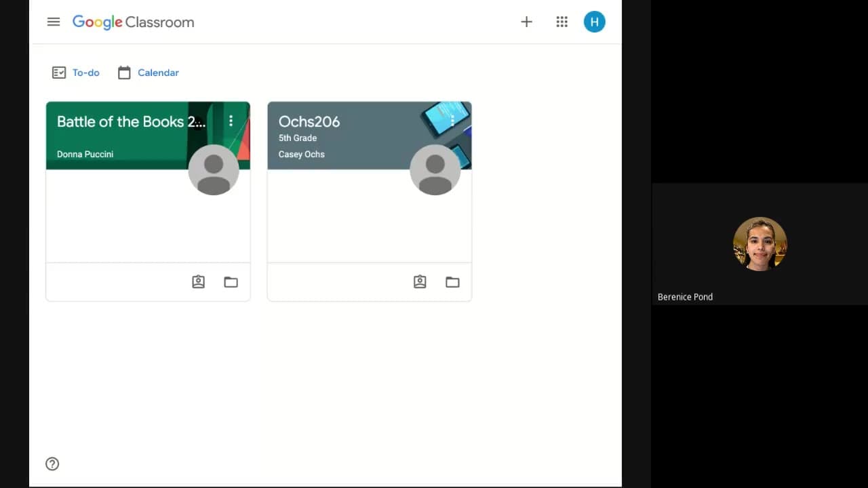The image size is (868, 488).
Task: Click the help question mark icon
Action: [x=52, y=464]
